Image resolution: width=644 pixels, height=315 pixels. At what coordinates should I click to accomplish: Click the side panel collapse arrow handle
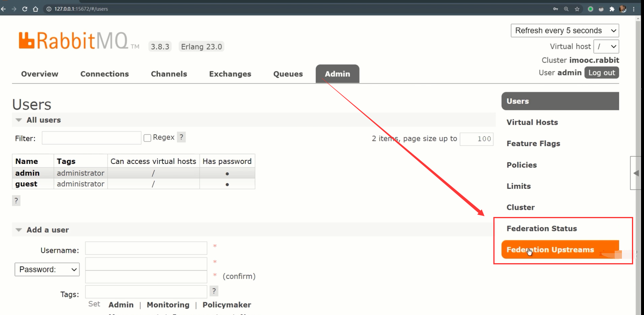[636, 173]
